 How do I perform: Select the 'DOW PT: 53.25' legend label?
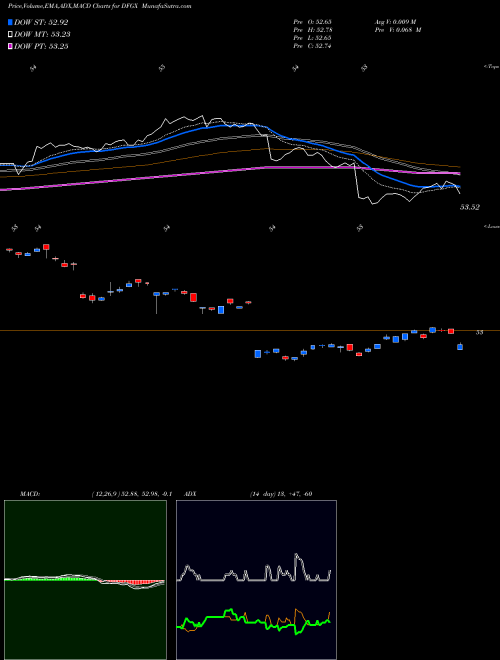click(x=41, y=46)
